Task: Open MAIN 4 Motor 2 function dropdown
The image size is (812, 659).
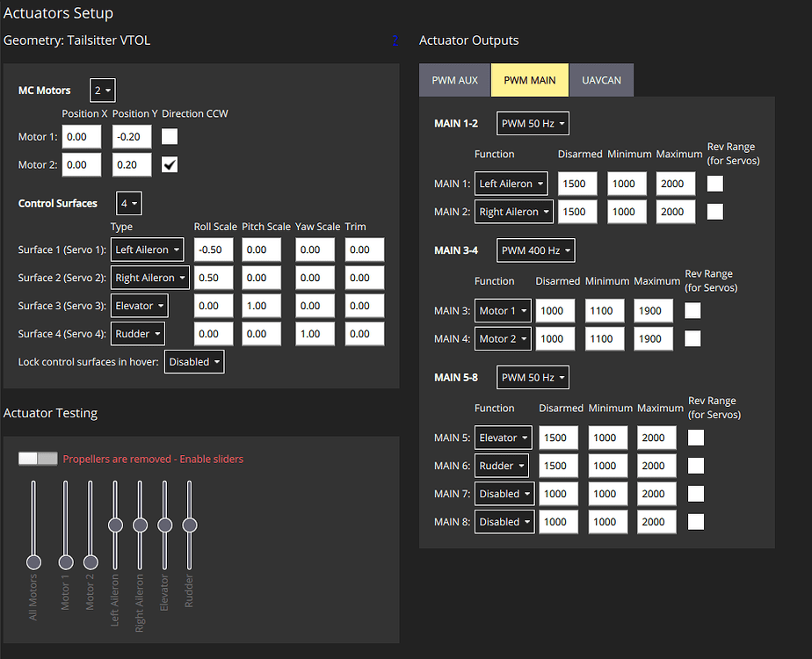Action: point(503,338)
